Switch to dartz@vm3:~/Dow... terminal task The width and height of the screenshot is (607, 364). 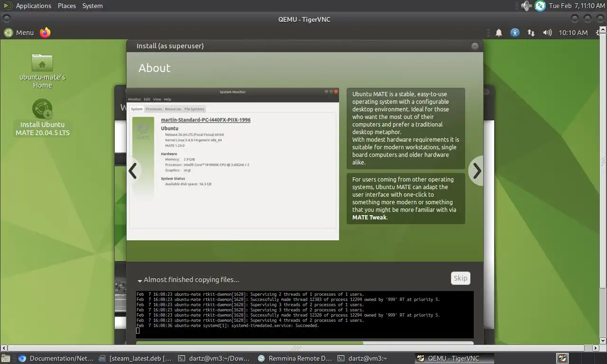(x=214, y=358)
